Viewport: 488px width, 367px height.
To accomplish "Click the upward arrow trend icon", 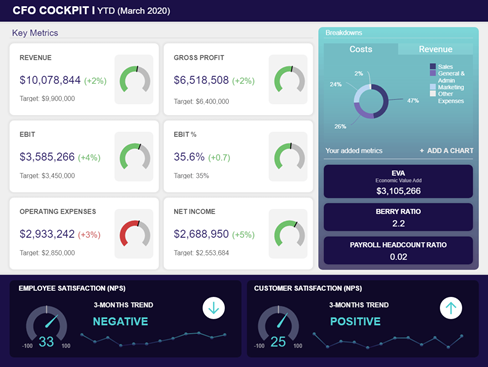I will click(x=451, y=308).
